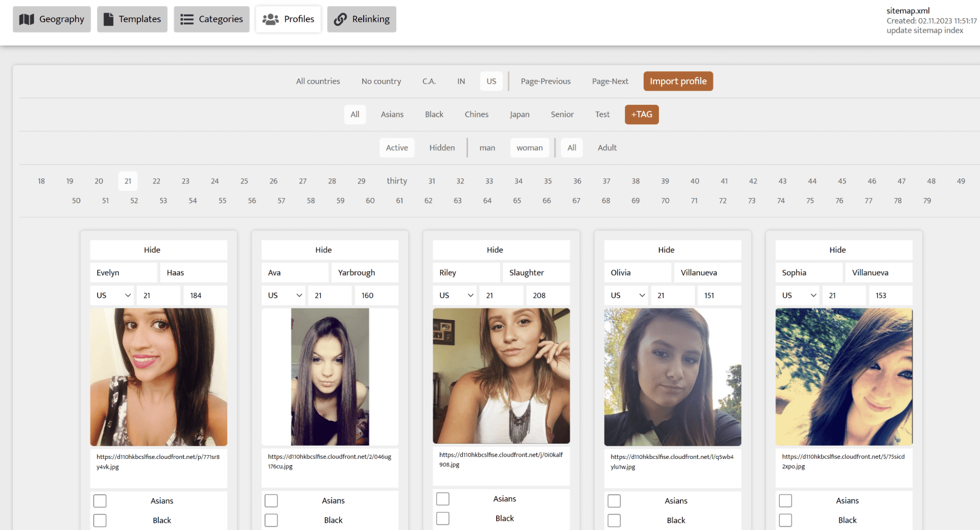Show Hidden profiles
This screenshot has width=980, height=530.
pos(442,148)
